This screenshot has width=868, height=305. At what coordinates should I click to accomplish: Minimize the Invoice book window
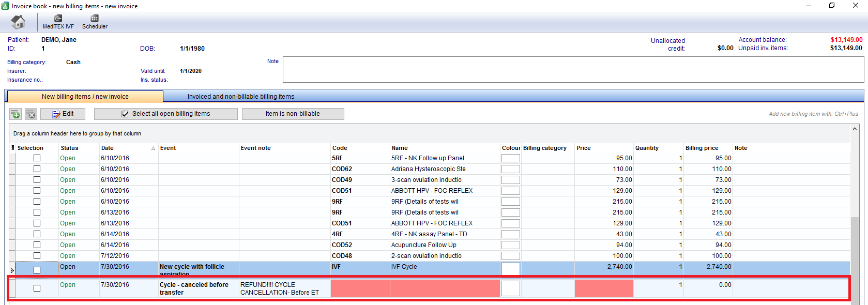[x=809, y=6]
